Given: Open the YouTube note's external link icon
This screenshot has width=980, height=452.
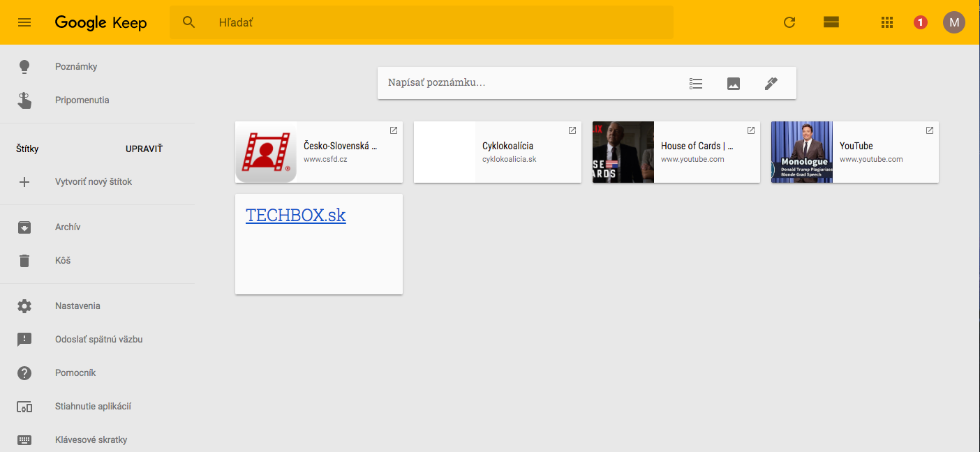Looking at the screenshot, I should pyautogui.click(x=930, y=130).
